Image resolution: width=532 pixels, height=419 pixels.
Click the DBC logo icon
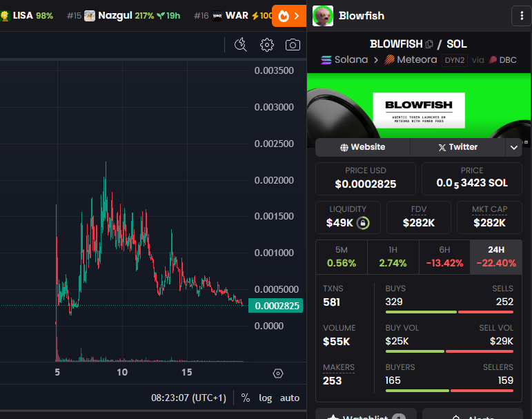click(x=493, y=60)
